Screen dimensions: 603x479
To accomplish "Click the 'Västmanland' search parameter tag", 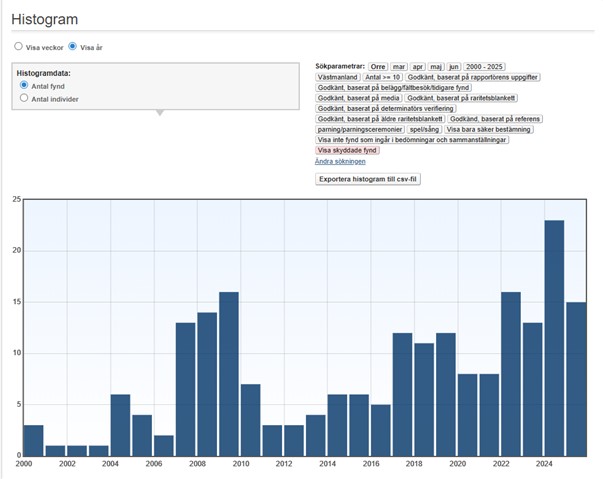I will [337, 76].
